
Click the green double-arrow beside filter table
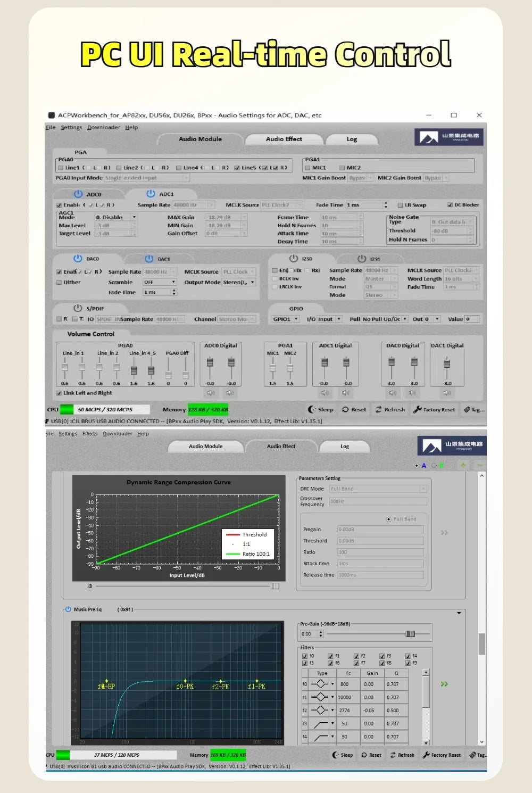pos(444,684)
